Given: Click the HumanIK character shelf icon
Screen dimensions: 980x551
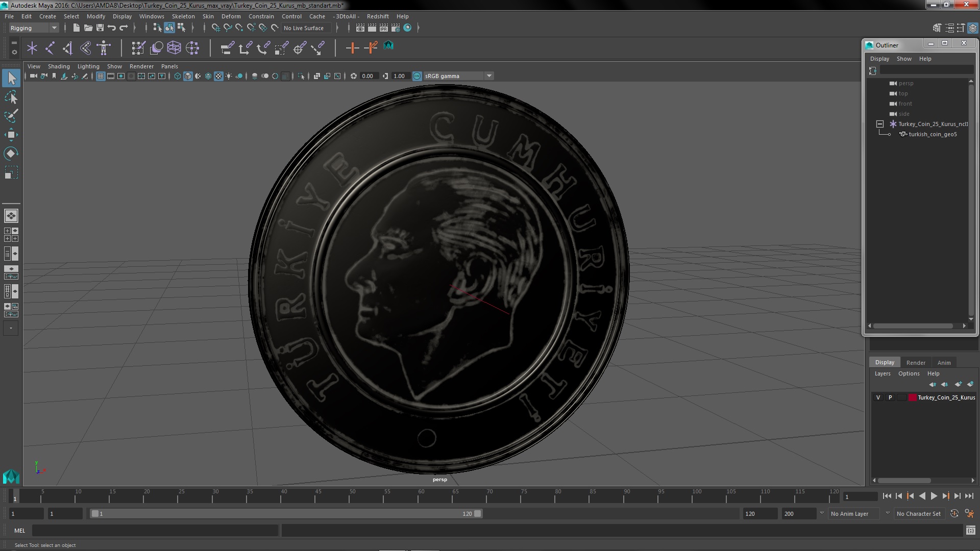Looking at the screenshot, I should tap(104, 48).
